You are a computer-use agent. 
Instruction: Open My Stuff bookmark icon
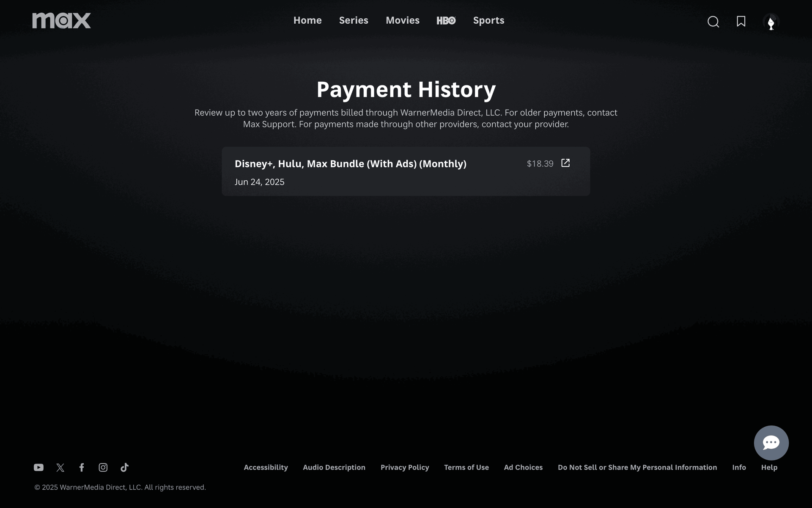pyautogui.click(x=741, y=22)
